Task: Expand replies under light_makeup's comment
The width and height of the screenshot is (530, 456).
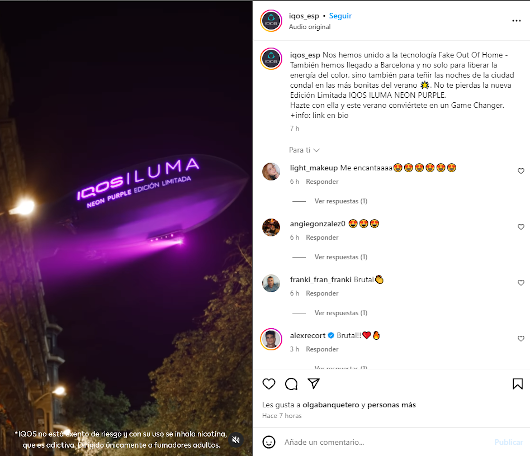Action: point(341,201)
